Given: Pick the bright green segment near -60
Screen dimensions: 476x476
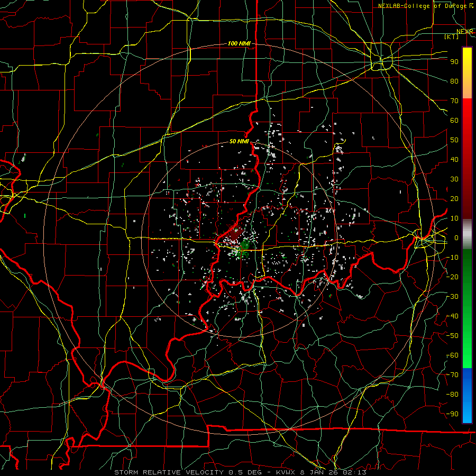Looking at the screenshot, I should (467, 358).
